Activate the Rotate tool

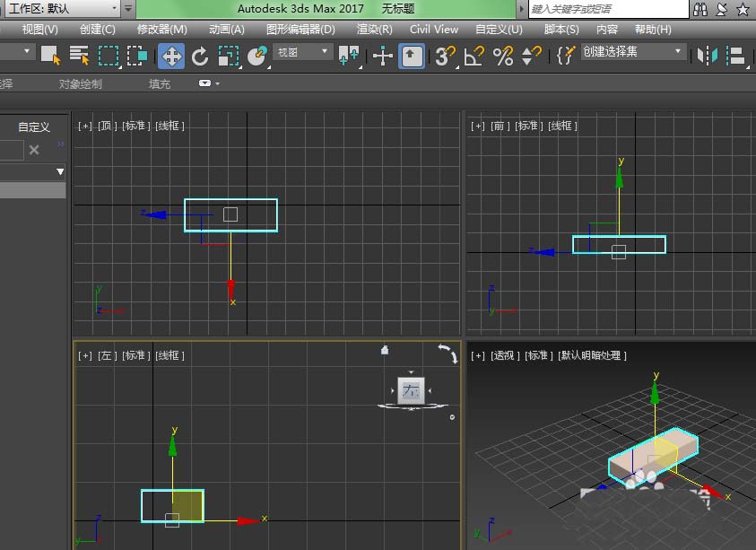click(x=200, y=56)
